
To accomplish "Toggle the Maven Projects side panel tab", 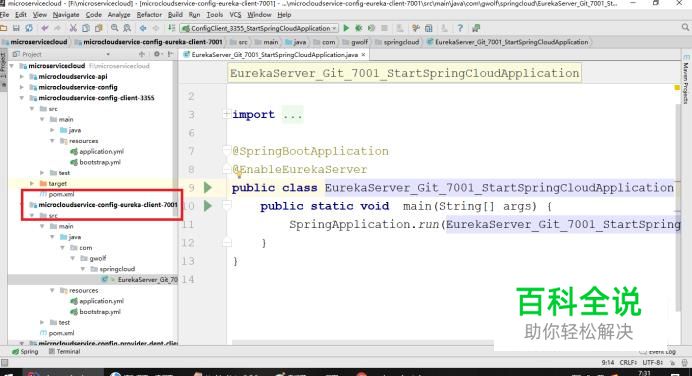I will pyautogui.click(x=686, y=79).
